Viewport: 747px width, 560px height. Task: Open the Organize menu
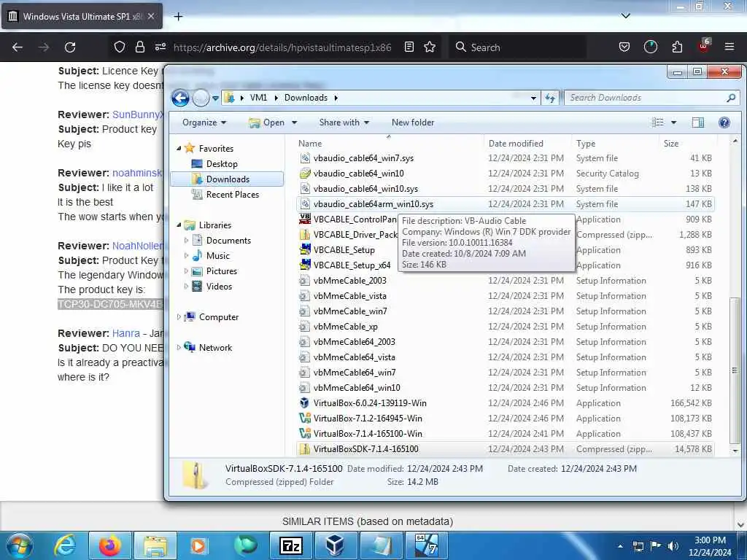tap(204, 122)
